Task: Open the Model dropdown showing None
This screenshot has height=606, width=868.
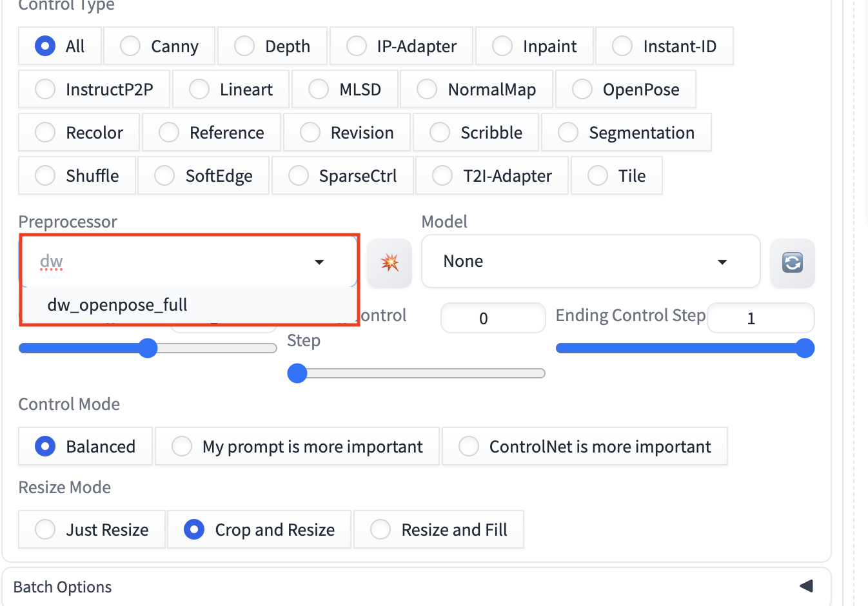Action: tap(590, 261)
